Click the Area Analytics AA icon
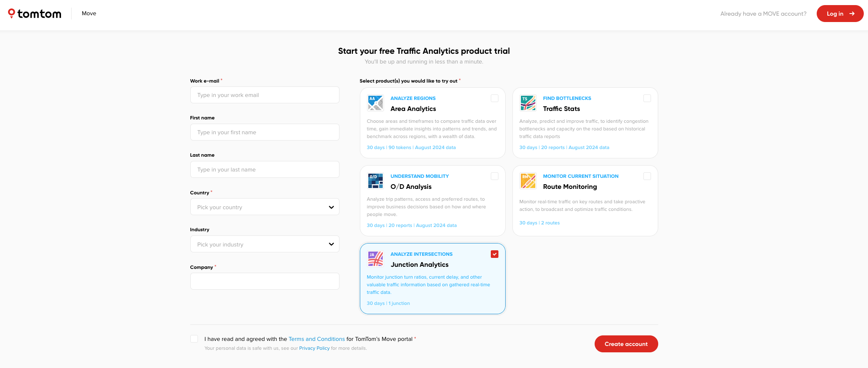The width and height of the screenshot is (868, 368). point(376,103)
